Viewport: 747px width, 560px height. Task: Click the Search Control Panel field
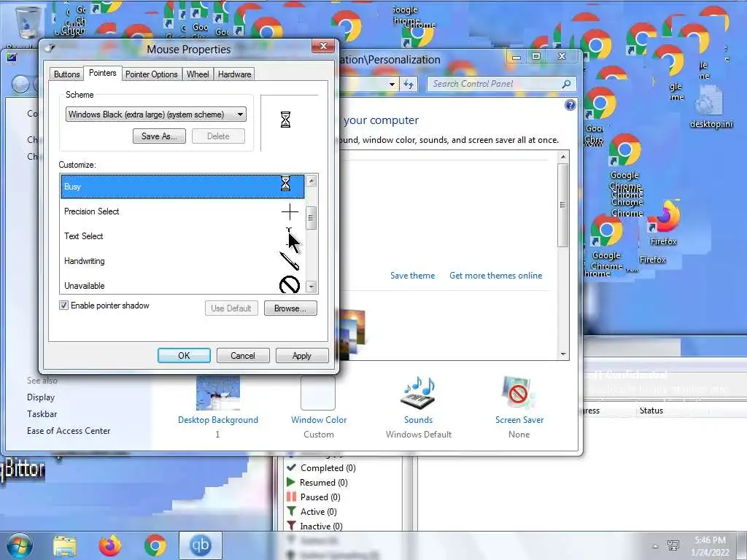click(501, 84)
